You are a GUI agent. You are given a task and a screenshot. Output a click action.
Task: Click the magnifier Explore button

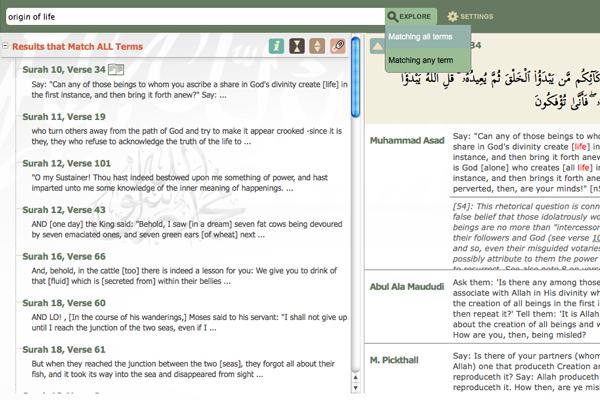point(410,16)
